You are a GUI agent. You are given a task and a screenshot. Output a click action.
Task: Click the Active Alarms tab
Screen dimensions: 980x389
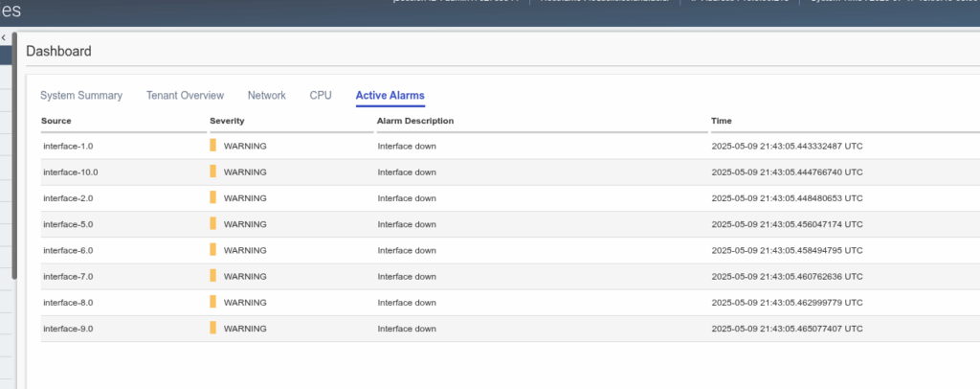click(390, 96)
